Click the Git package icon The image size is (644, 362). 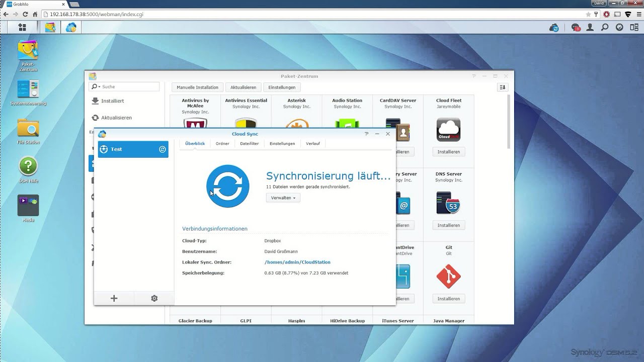pyautogui.click(x=448, y=277)
